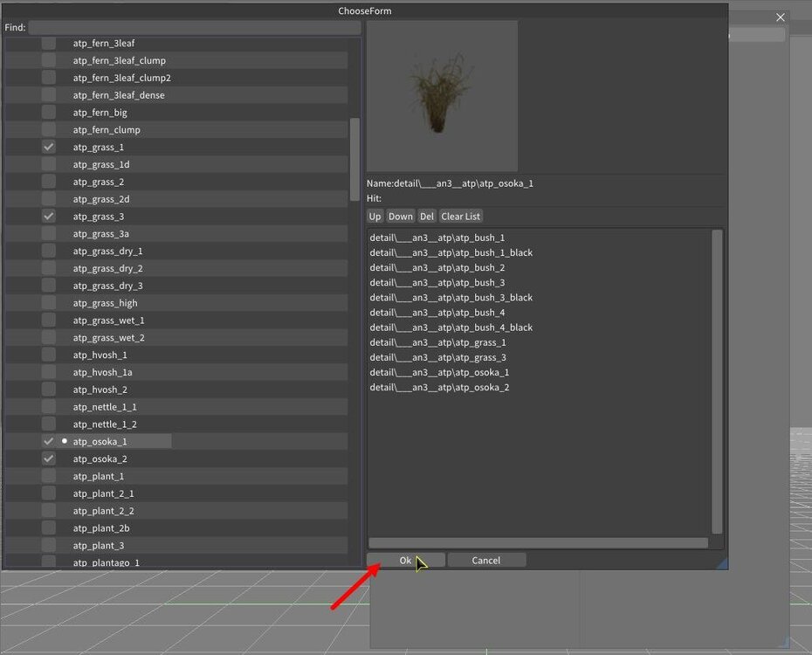Uncheck atp_grass_3 checkbox
This screenshot has height=655, width=812.
[49, 217]
